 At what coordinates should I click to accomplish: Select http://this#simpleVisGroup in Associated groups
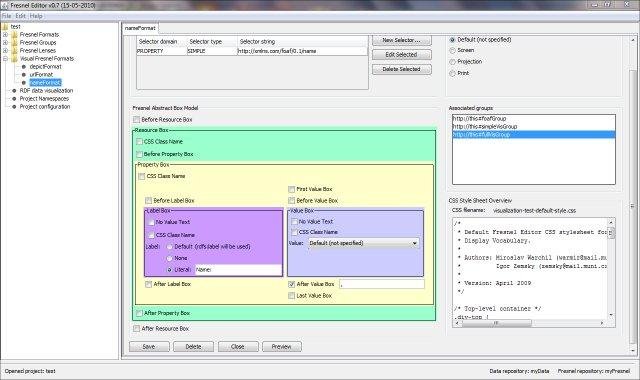[x=533, y=127]
